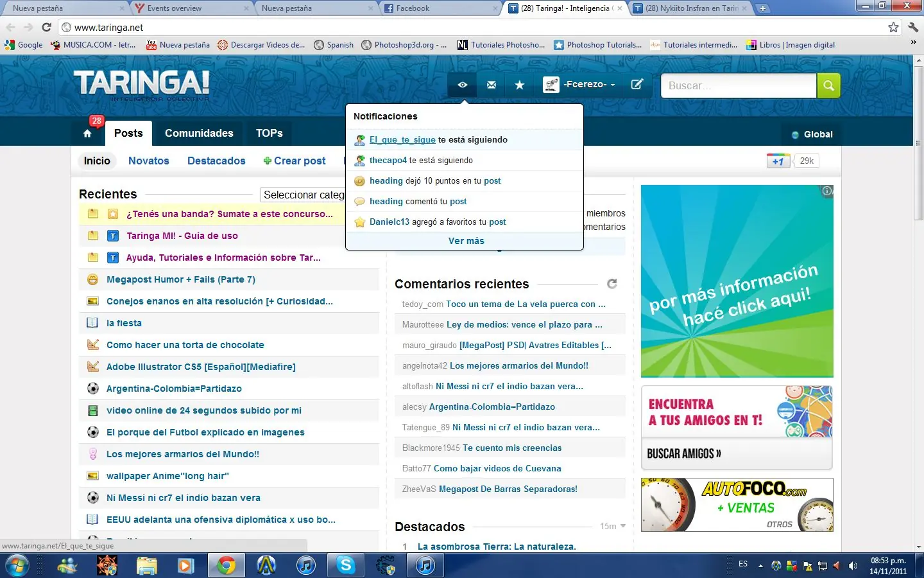
Task: Go to the Novatos section
Action: pyautogui.click(x=149, y=161)
